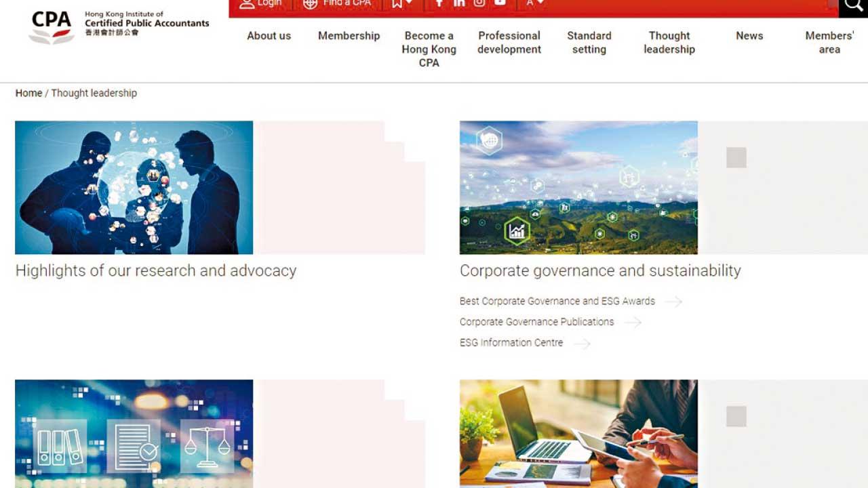Click the CPA institute logo

pyautogui.click(x=119, y=27)
